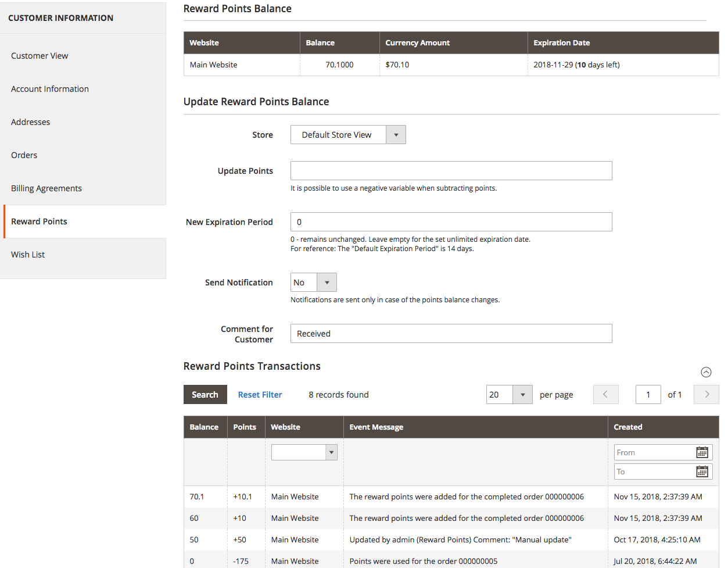Focus the Created To date field
Screen dimensions: 728x568
(x=655, y=471)
